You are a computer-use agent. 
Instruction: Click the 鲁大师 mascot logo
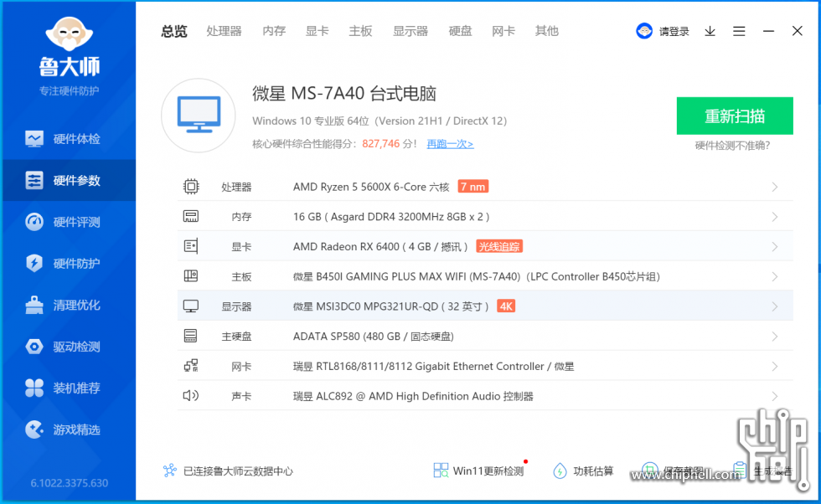[x=69, y=33]
